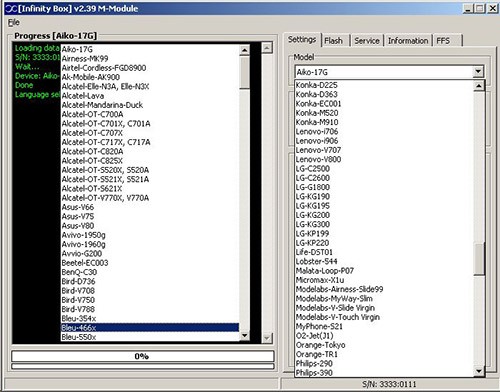Select Bird-D736 entry
The height and width of the screenshot is (392, 500).
[x=150, y=281]
